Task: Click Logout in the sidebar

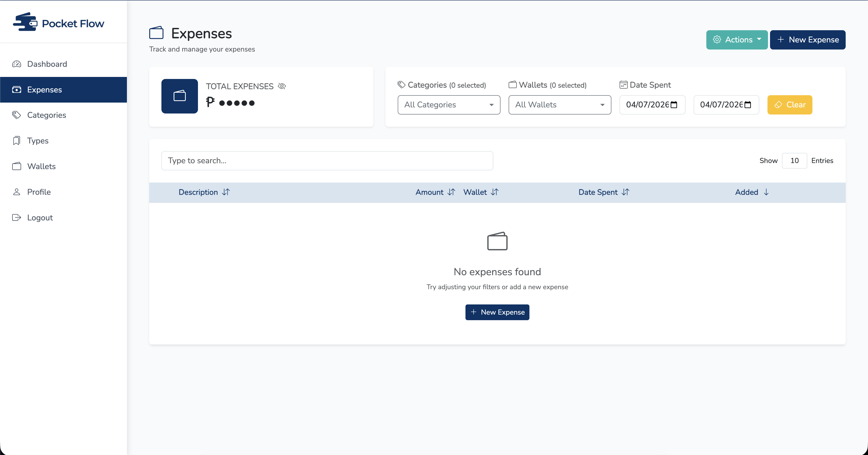Action: [40, 218]
